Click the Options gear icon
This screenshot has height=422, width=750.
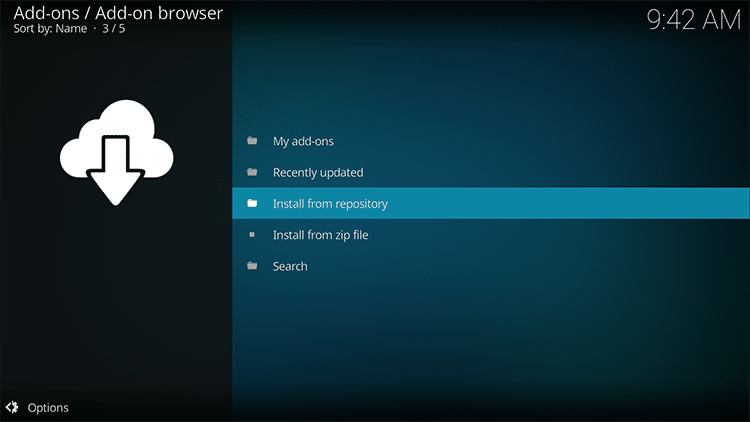[x=12, y=407]
